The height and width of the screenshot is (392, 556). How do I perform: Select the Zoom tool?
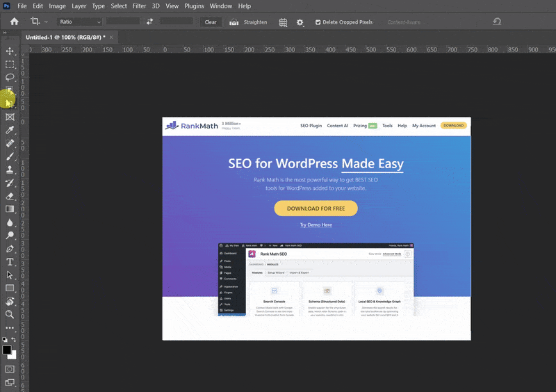tap(10, 314)
